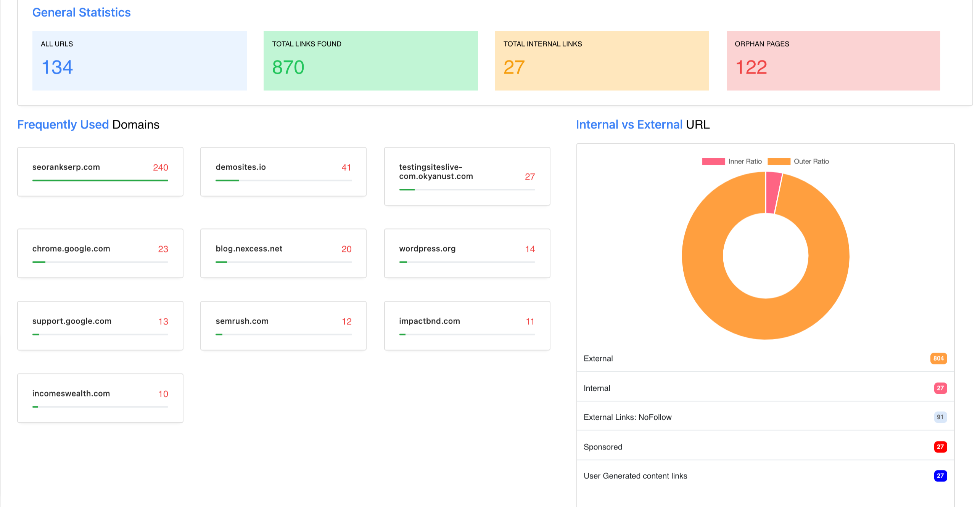The width and height of the screenshot is (980, 507).
Task: Toggle the Outer Ratio legend swatch
Action: click(779, 161)
